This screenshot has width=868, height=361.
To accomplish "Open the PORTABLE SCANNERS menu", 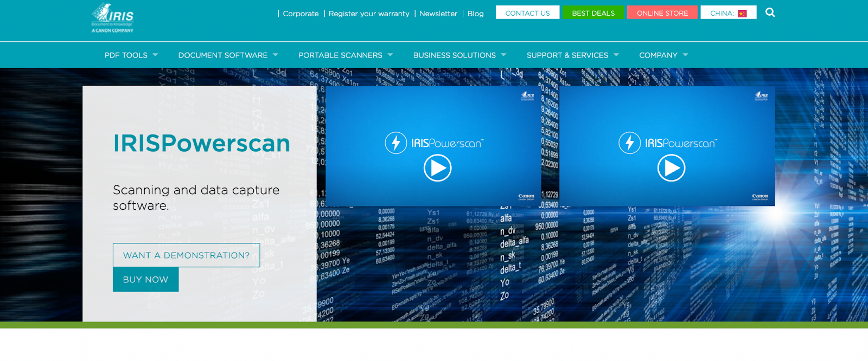I will [340, 55].
